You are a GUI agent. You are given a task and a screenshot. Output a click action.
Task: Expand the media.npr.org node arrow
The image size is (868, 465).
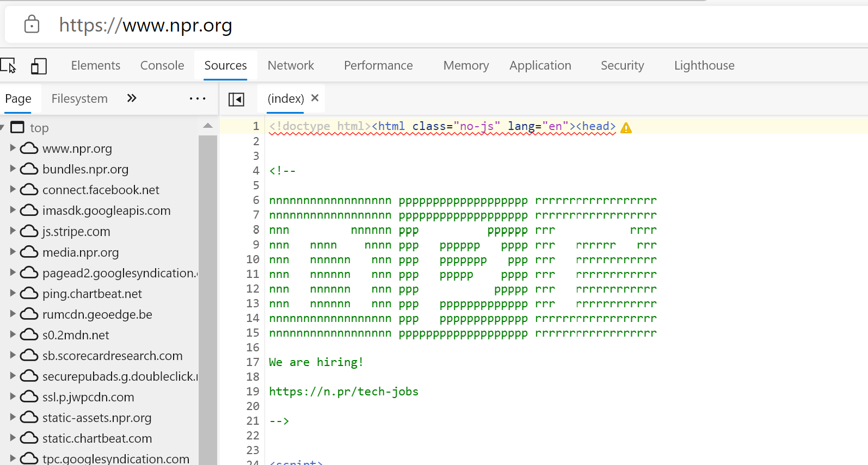click(x=13, y=252)
